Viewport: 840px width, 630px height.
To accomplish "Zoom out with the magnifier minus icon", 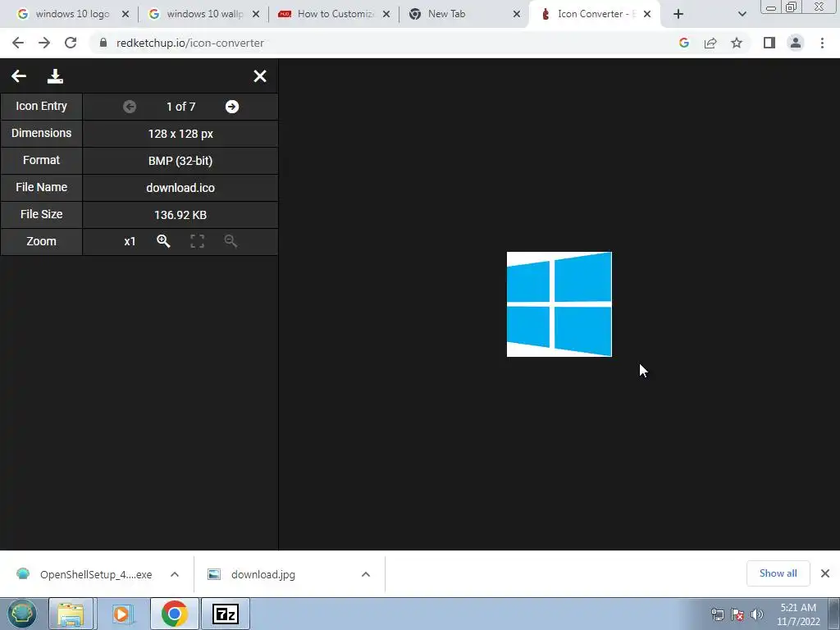I will pyautogui.click(x=231, y=241).
